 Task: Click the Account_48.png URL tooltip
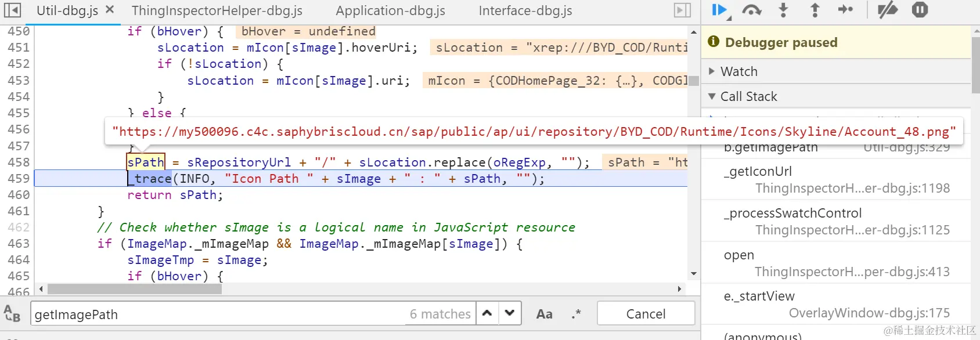pyautogui.click(x=534, y=132)
